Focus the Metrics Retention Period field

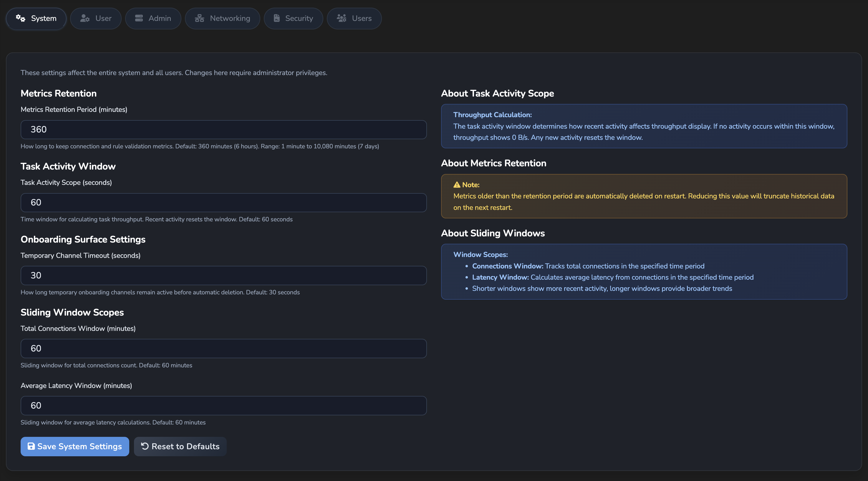click(223, 130)
